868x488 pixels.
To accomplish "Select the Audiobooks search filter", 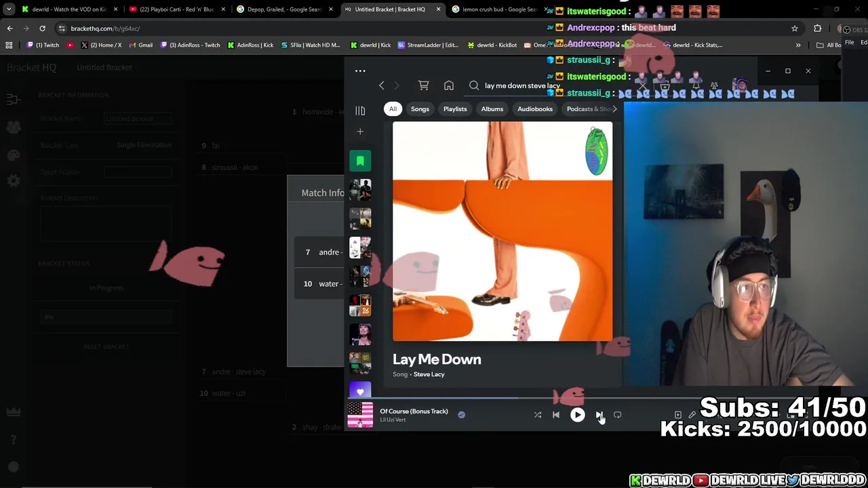I will 535,108.
